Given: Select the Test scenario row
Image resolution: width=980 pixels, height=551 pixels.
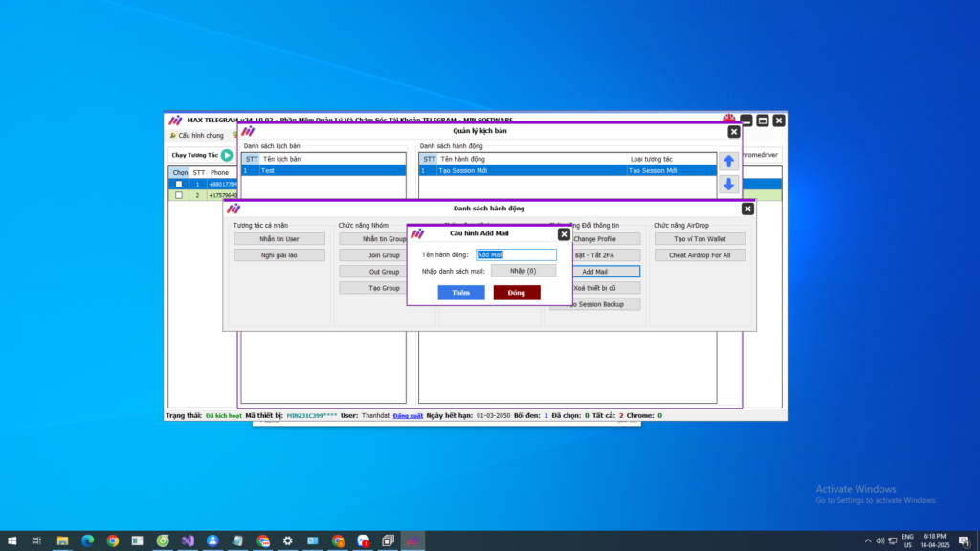Looking at the screenshot, I should pos(323,170).
